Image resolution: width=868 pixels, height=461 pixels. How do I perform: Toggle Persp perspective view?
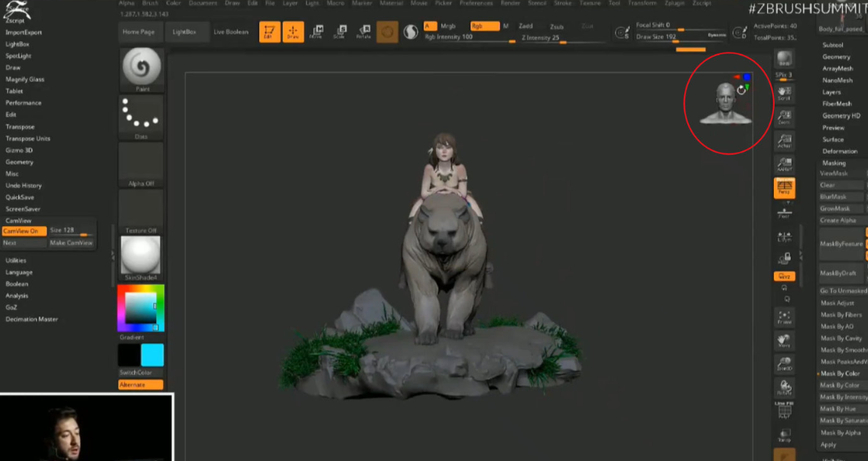pos(784,188)
